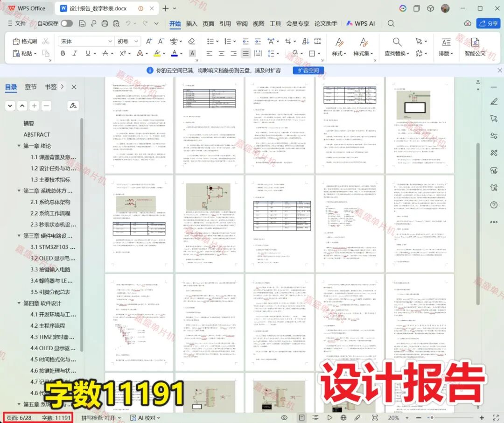Open the Typesetting (排版) tool
504x423 pixels.
point(446,47)
